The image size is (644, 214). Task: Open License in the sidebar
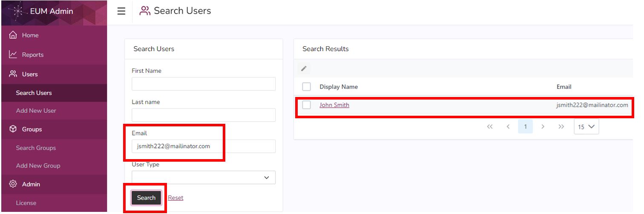(54, 203)
